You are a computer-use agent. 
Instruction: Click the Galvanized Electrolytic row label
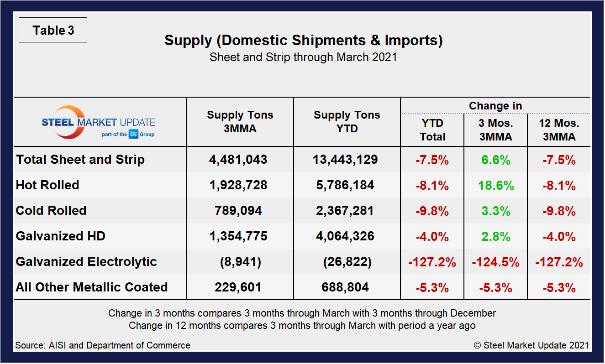tap(86, 262)
